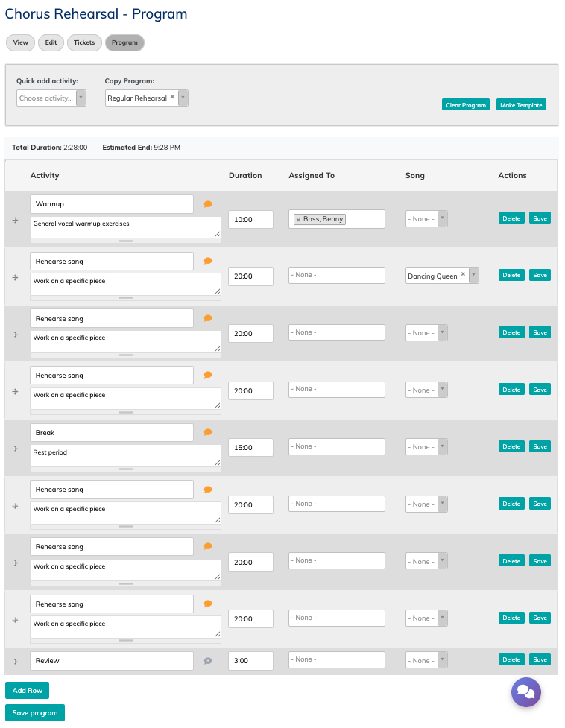This screenshot has width=565, height=728.
Task: Open the Quick add activity dropdown
Action: click(51, 98)
